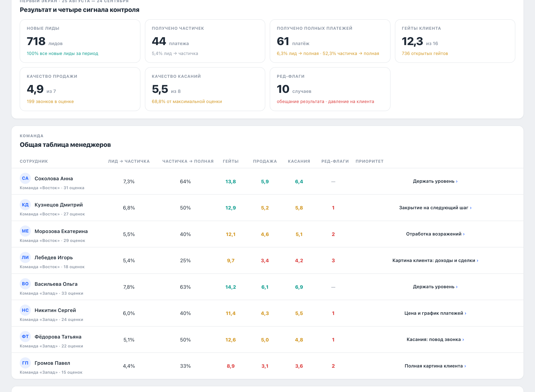Click '736 открытых гейтов' text

(x=425, y=53)
